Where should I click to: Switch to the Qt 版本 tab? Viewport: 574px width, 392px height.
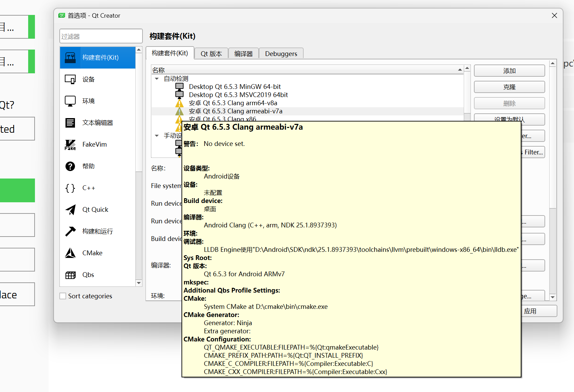click(211, 54)
